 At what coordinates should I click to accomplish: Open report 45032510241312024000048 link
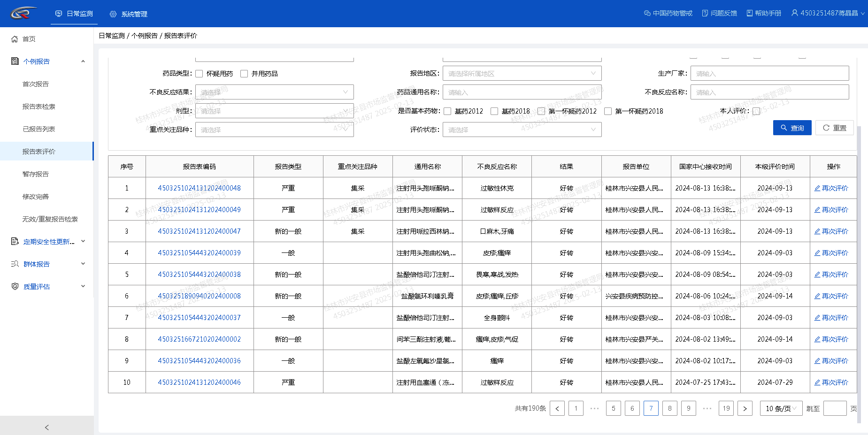(x=199, y=188)
